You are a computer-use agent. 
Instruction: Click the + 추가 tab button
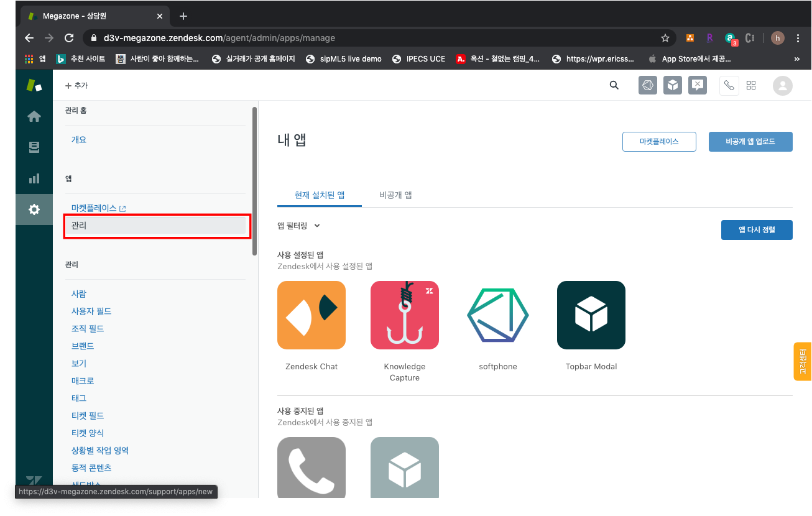[76, 86]
